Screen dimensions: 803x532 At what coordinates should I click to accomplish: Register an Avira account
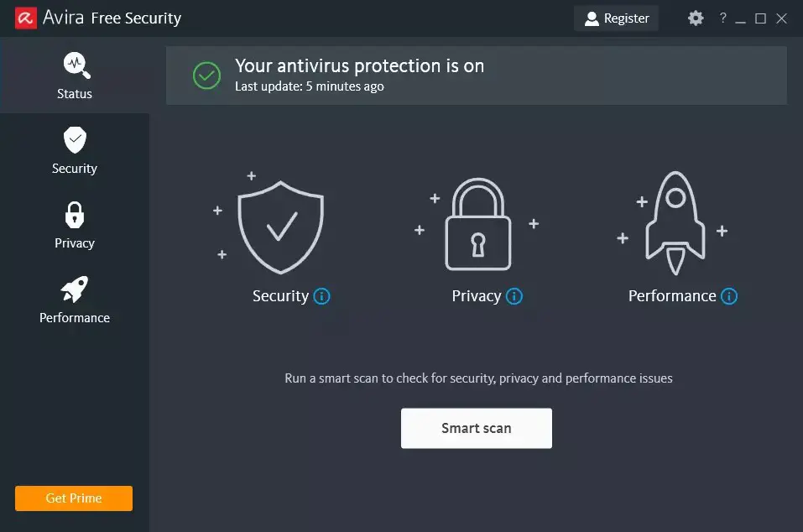617,18
